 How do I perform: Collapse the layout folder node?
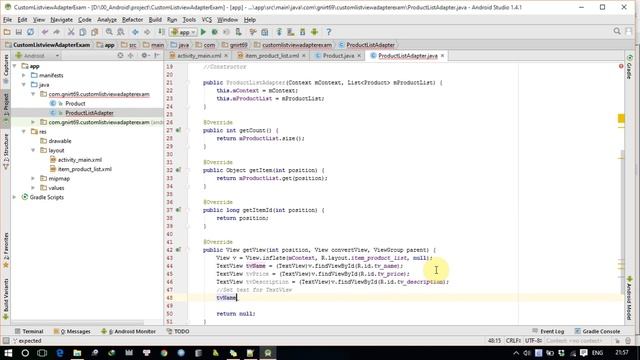(x=33, y=151)
